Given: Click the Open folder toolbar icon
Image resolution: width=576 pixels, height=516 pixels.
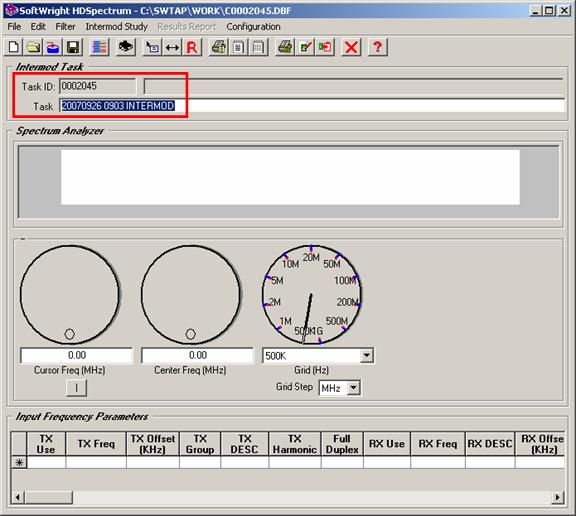Looking at the screenshot, I should [33, 47].
